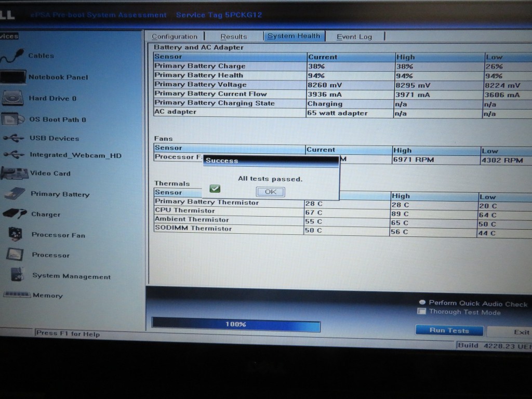Click the Primary Battery Thermistor row
532x399 pixels.
pos(343,203)
